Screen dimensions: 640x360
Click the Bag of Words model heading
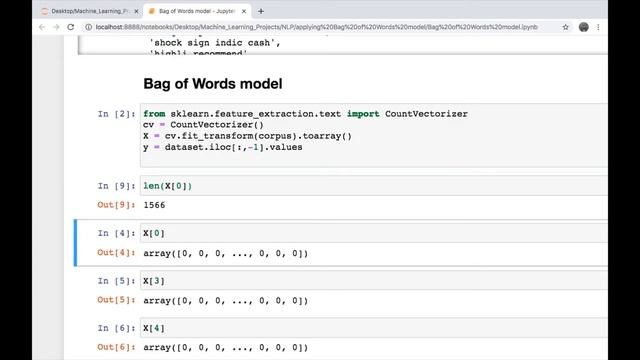213,84
